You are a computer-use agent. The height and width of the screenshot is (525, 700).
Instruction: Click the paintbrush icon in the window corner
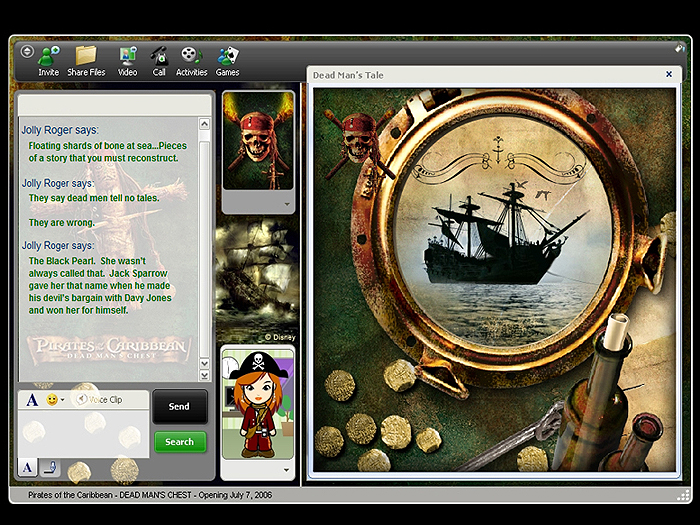[x=679, y=47]
